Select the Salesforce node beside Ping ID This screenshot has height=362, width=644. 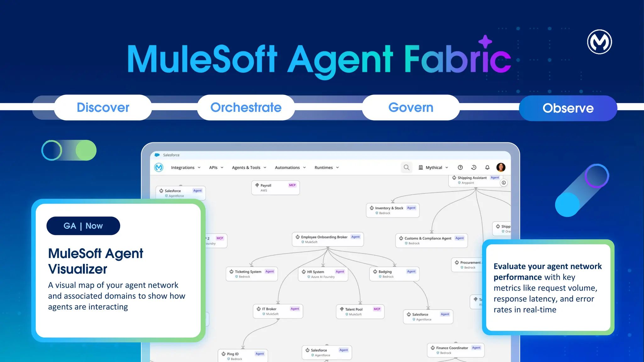327,353
